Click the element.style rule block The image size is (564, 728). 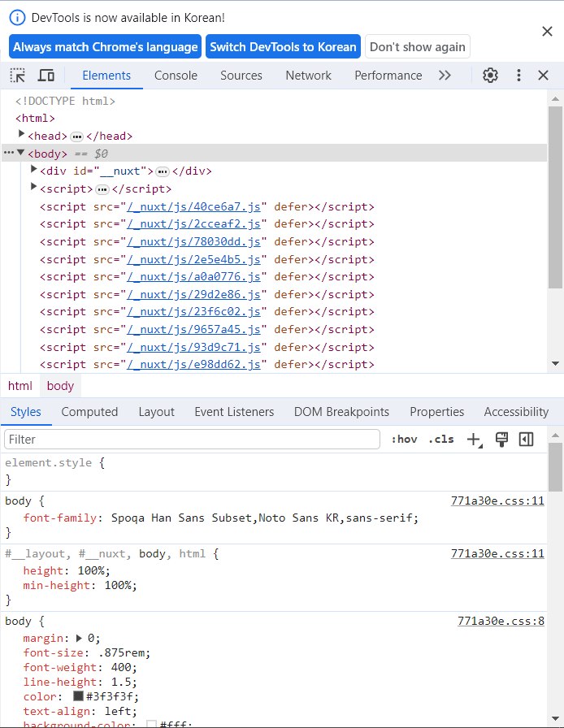(x=274, y=471)
